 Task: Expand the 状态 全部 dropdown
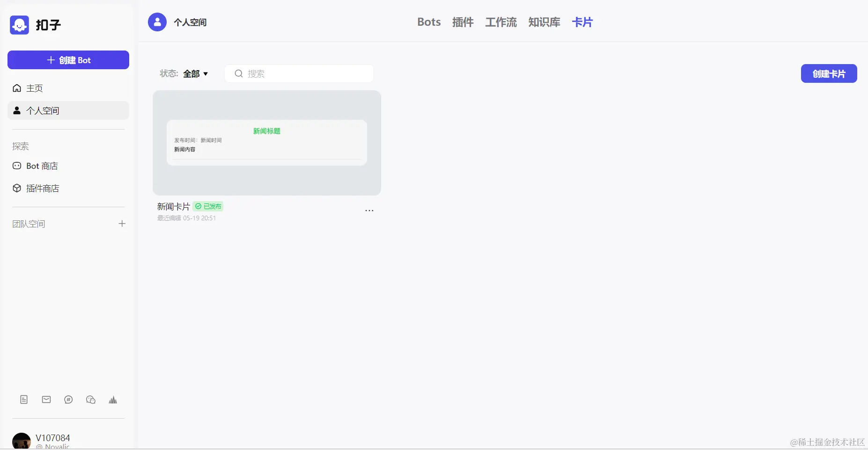[x=195, y=73]
